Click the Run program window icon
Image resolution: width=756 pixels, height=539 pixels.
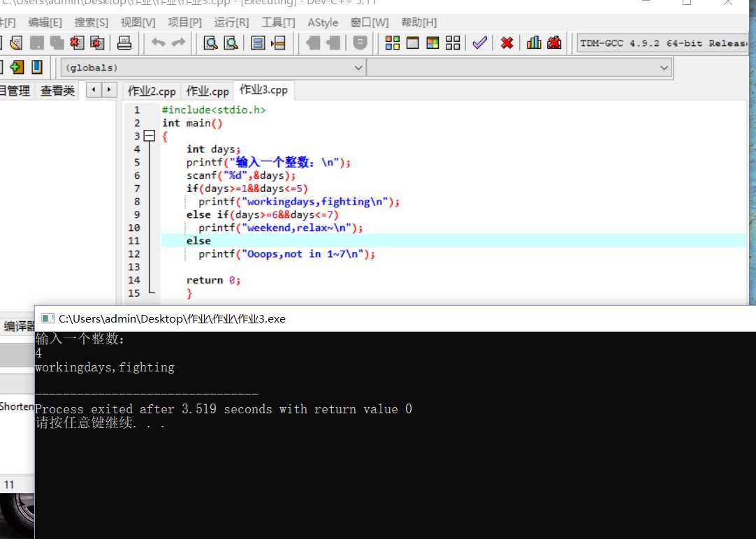(413, 43)
